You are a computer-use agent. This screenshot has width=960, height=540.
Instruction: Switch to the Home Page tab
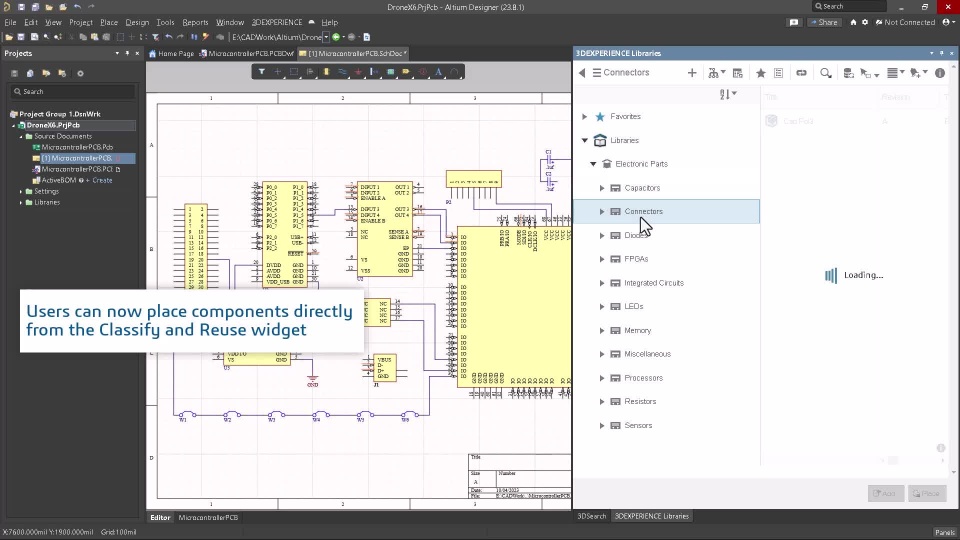tap(172, 53)
